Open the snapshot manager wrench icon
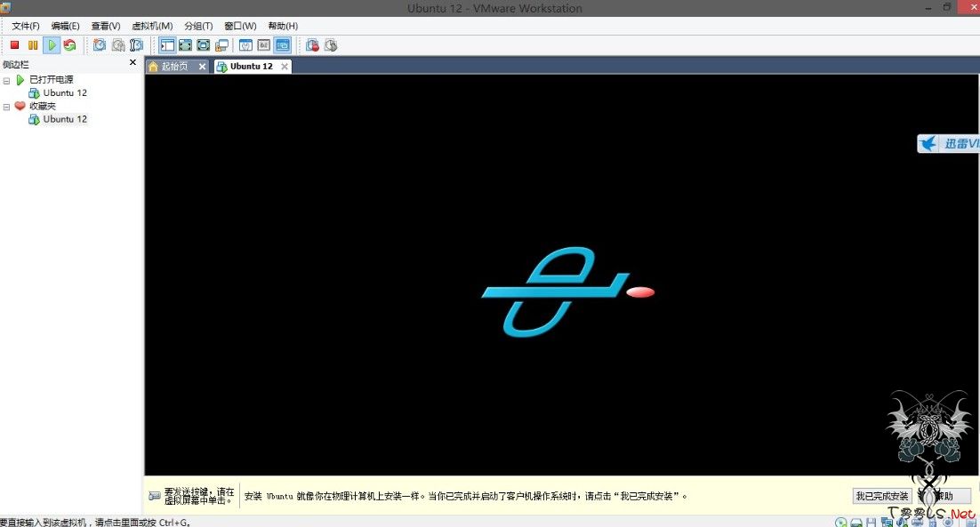The image size is (980, 527). (136, 45)
